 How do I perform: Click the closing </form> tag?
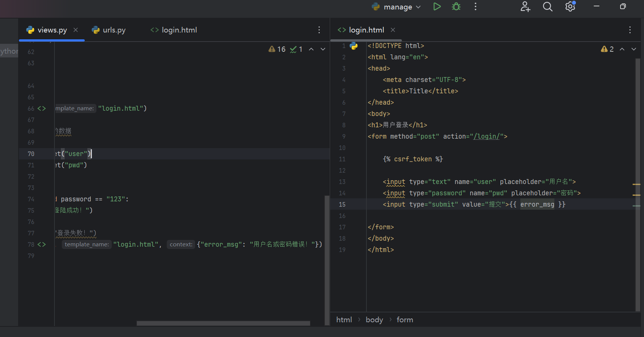tap(381, 227)
